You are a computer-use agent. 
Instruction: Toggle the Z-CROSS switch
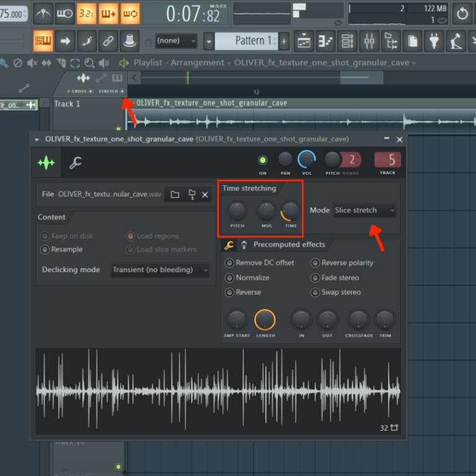pyautogui.click(x=90, y=91)
